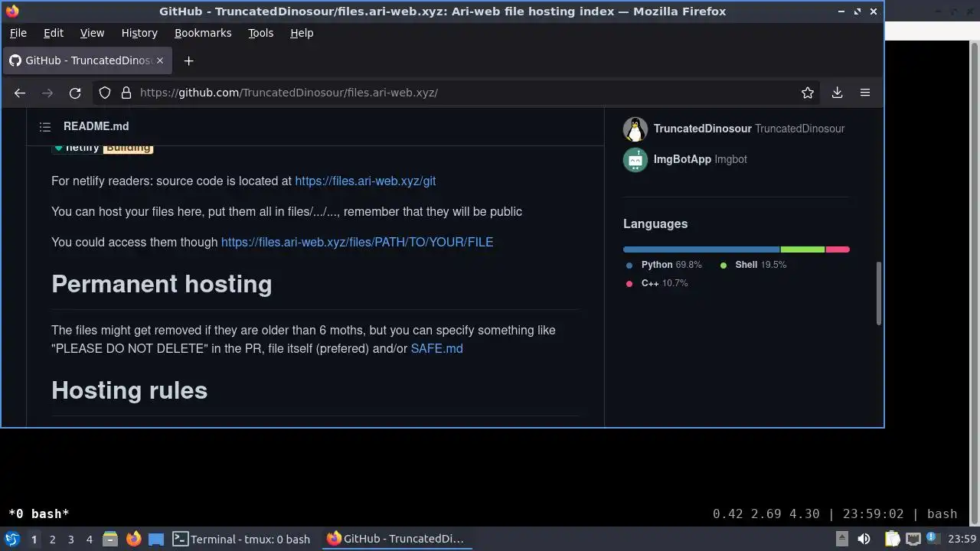This screenshot has height=551, width=980.
Task: Open the Help menu
Action: [x=302, y=33]
